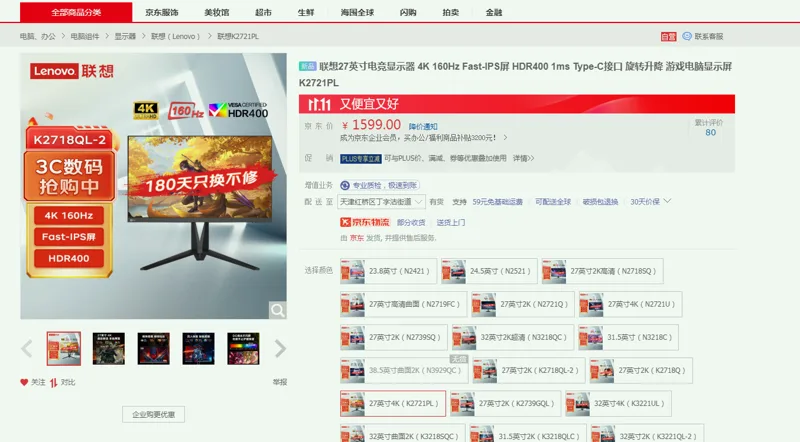Select the 23.8英寸 (N2421) option
Image resolution: width=800 pixels, height=442 pixels.
388,271
